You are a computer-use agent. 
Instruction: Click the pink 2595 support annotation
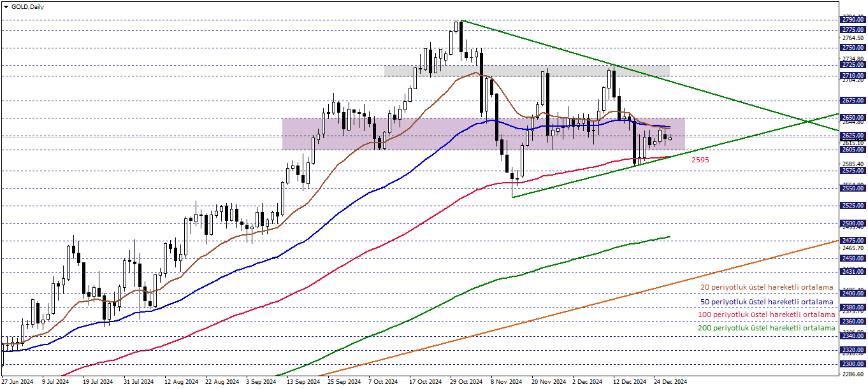click(700, 160)
